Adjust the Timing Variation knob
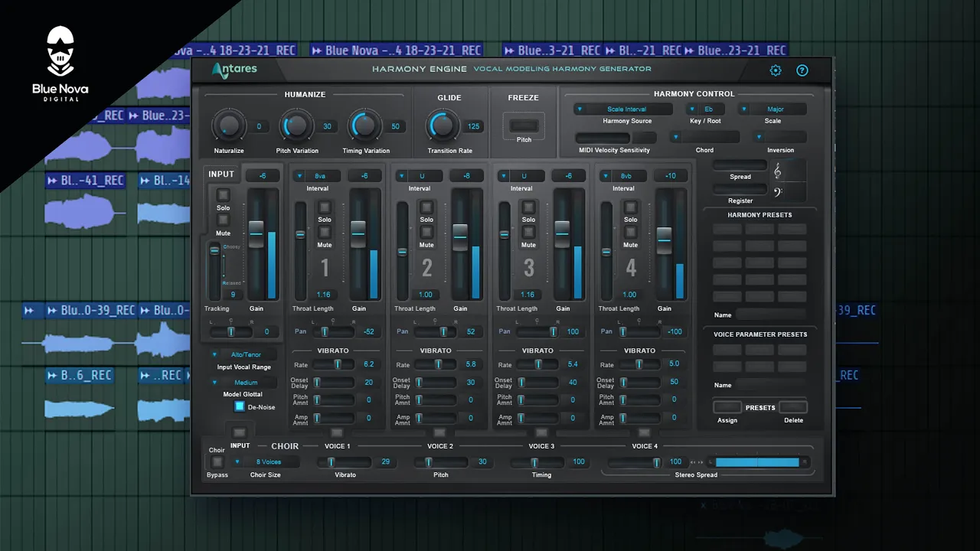The width and height of the screenshot is (980, 551). (364, 126)
